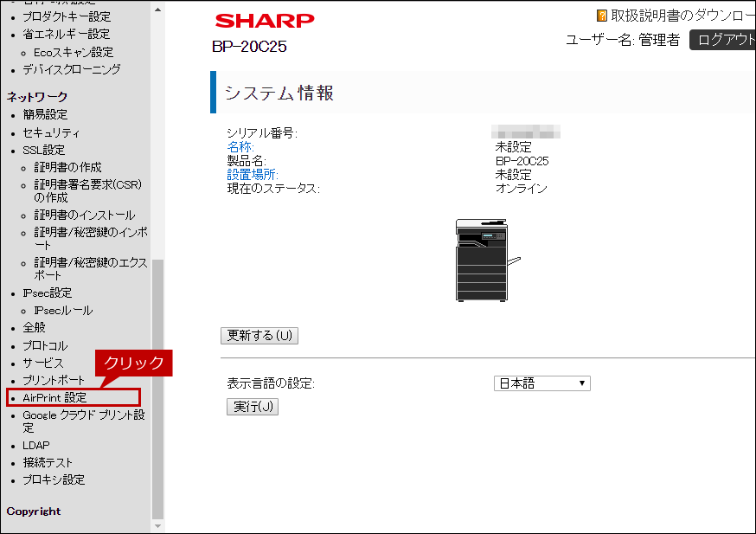
Task: Open プリントポート menu item
Action: pyautogui.click(x=54, y=380)
